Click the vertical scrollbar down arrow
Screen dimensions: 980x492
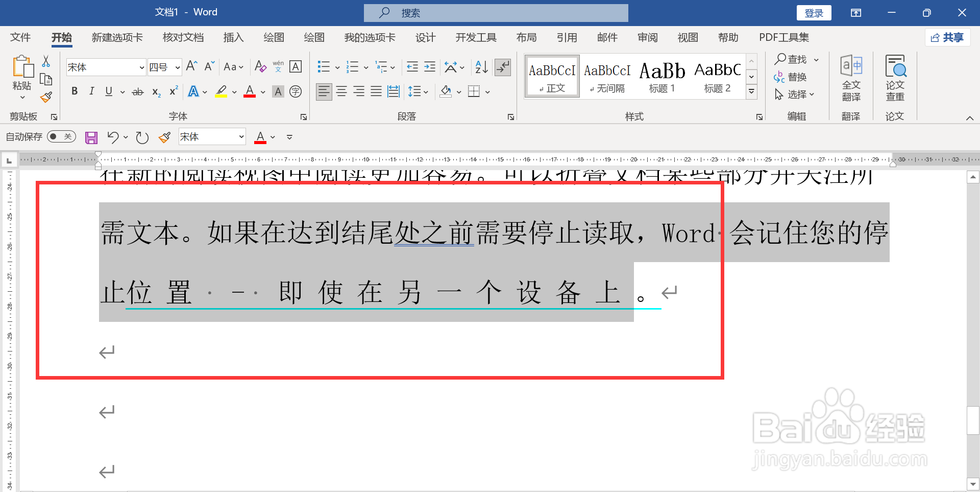[973, 483]
